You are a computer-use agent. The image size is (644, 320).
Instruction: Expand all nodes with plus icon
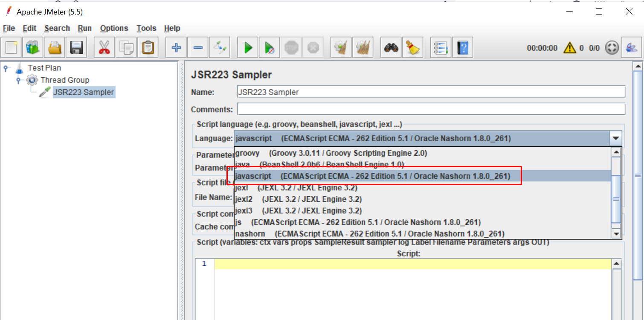(176, 47)
